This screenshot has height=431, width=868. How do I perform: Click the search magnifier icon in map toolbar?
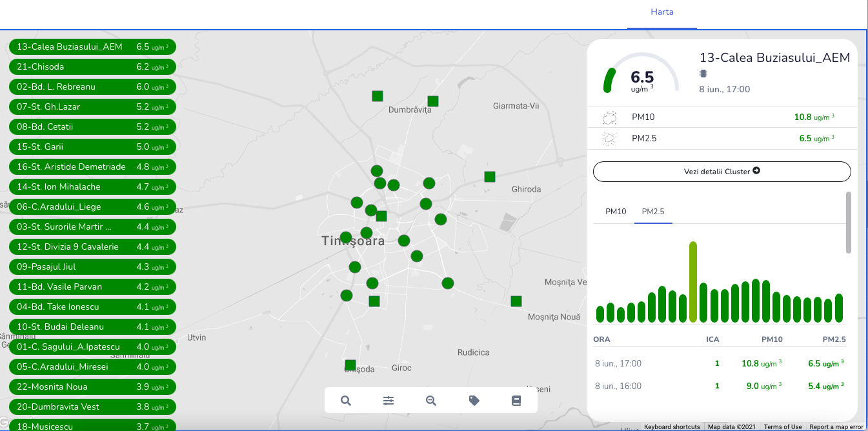(346, 401)
